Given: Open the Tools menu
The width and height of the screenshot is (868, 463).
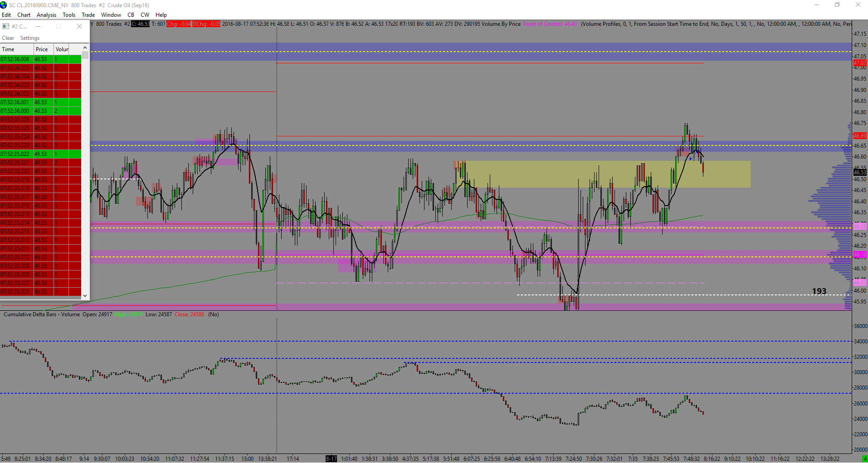Looking at the screenshot, I should 69,15.
